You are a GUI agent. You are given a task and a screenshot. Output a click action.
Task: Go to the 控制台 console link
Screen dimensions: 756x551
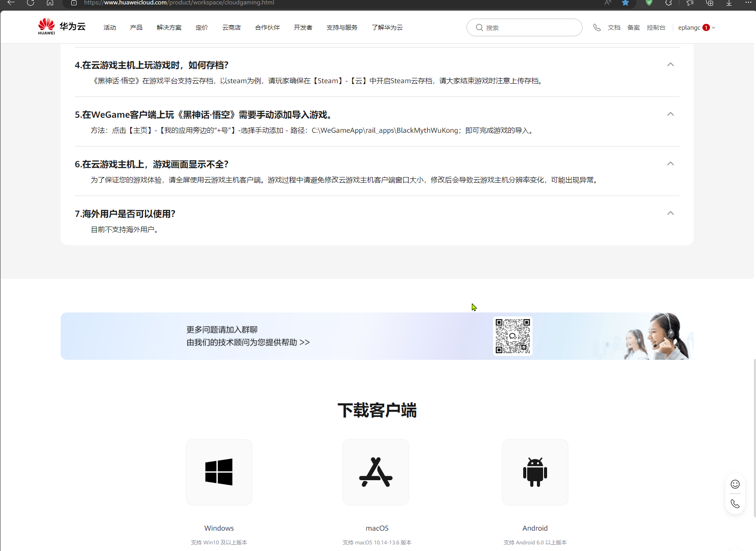coord(656,27)
